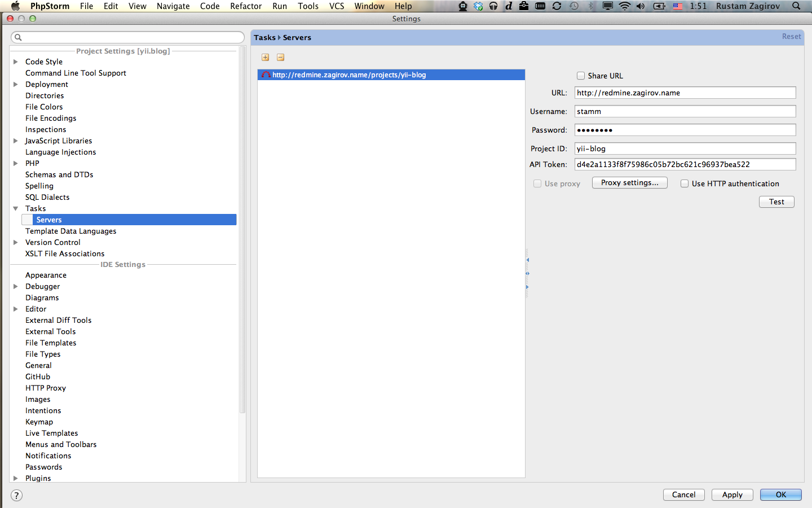Select the GitHub settings item

[38, 376]
